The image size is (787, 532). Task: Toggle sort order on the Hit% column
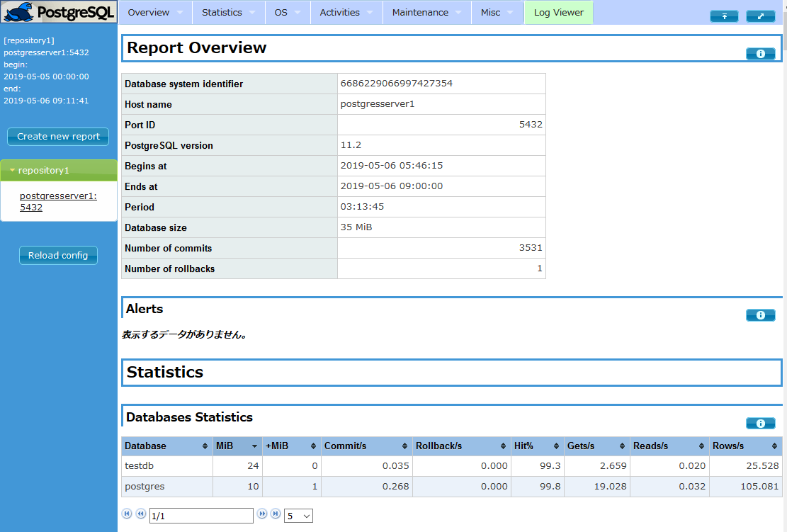[x=536, y=446]
